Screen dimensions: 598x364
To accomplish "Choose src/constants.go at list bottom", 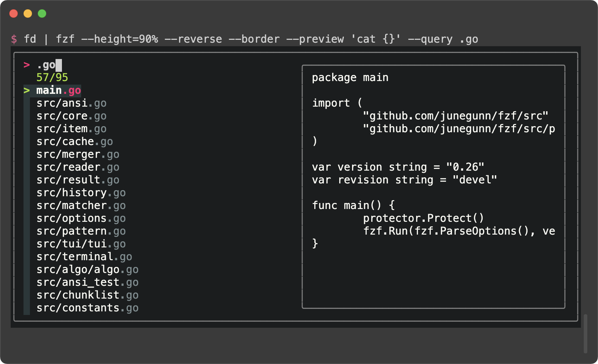I will (87, 308).
